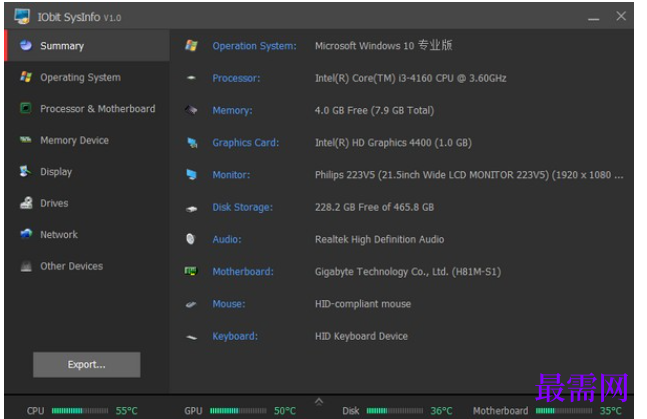Image resolution: width=647 pixels, height=419 pixels.
Task: Click the Processor: label link
Action: [236, 78]
